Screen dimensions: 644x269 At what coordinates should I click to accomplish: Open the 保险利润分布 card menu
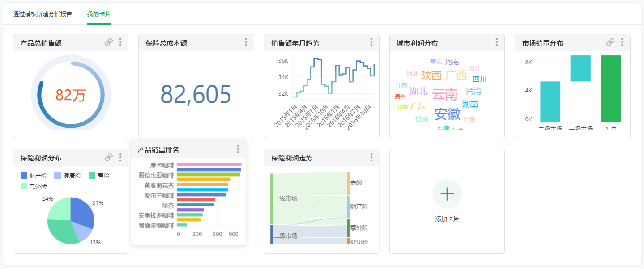point(120,157)
